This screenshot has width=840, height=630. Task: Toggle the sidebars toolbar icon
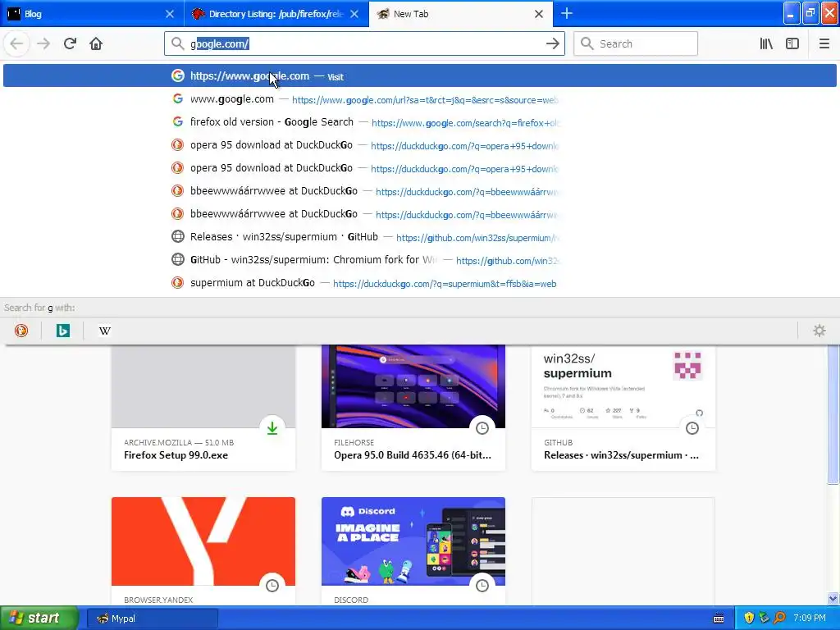[792, 43]
